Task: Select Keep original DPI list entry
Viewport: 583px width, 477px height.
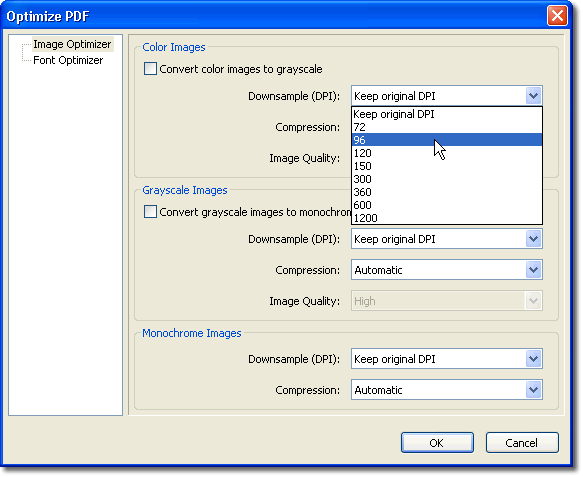Action: [x=447, y=114]
